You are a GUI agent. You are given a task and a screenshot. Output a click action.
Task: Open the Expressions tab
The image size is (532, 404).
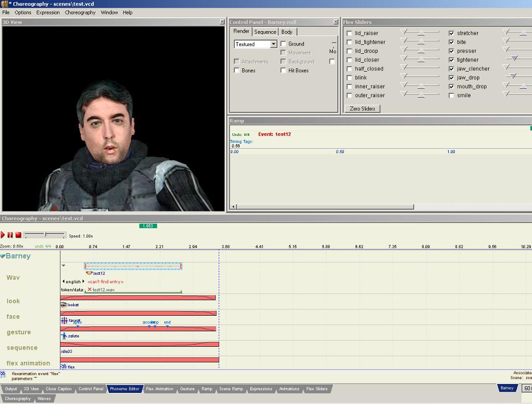click(261, 388)
